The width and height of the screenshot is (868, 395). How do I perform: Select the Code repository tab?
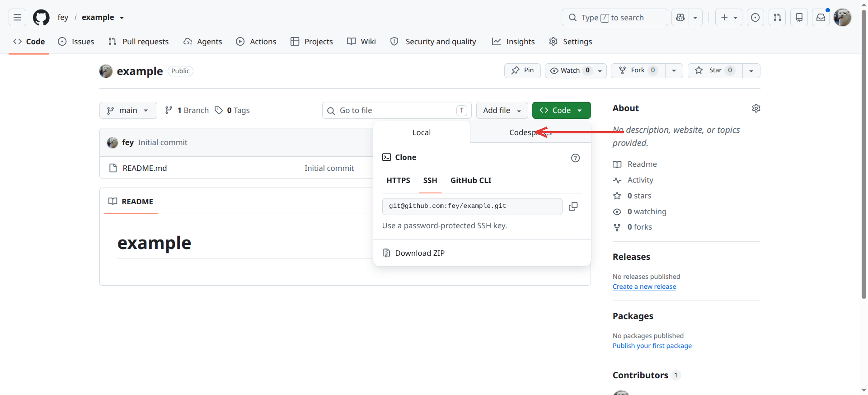tap(29, 42)
